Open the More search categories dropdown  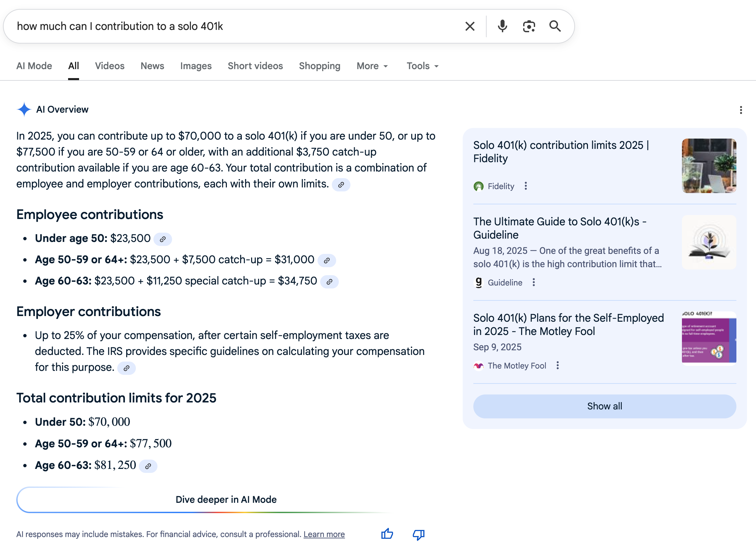372,66
